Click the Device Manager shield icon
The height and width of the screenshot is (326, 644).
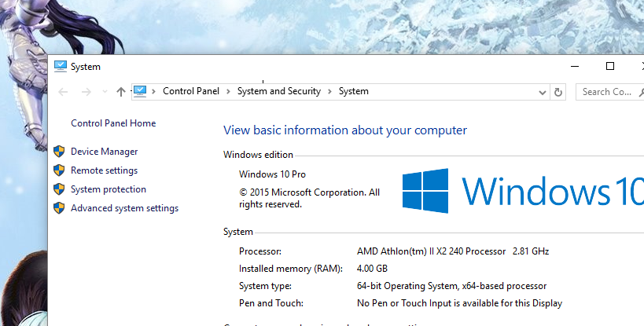(x=59, y=152)
